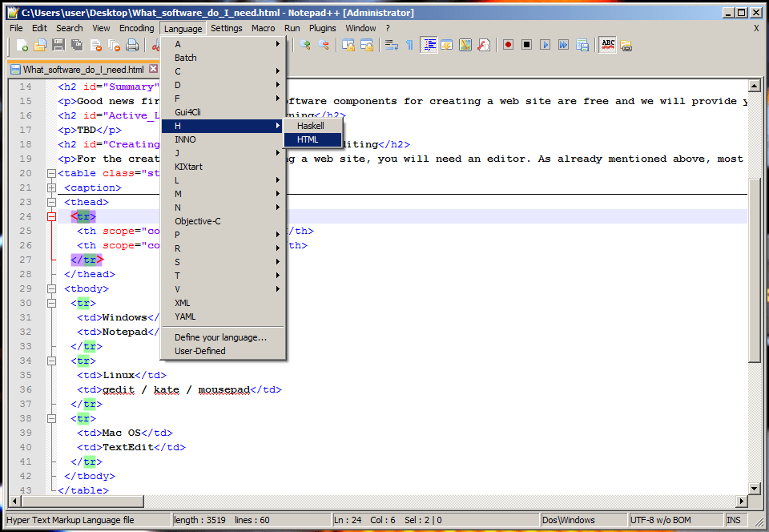
Task: Launch spell check with the ABC icon
Action: click(608, 45)
